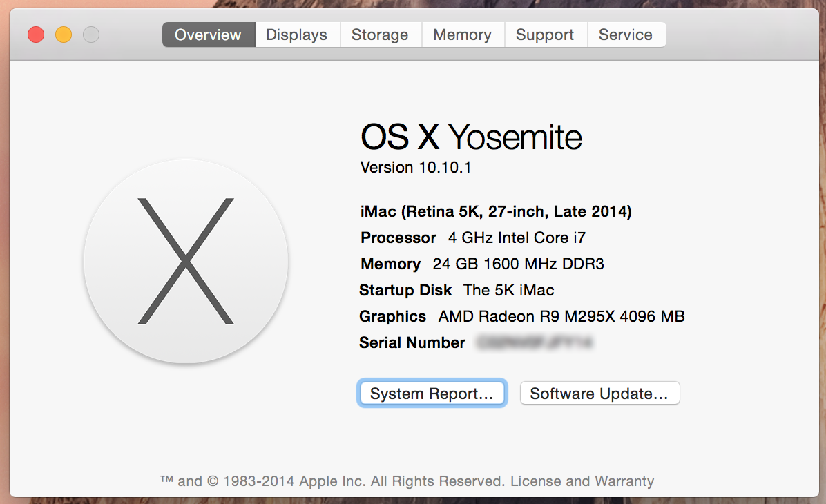Click graphics value AMD Radeon R9 M295X
This screenshot has width=826, height=504.
pos(561,316)
